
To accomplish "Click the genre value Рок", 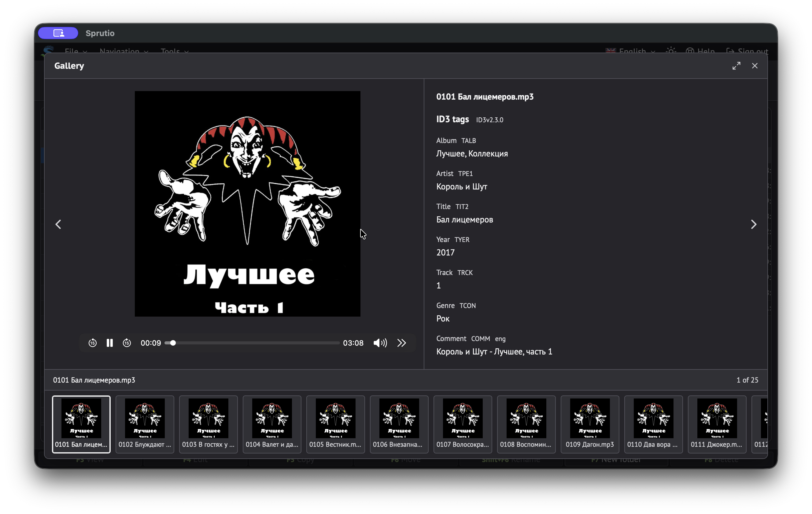I will (x=443, y=318).
